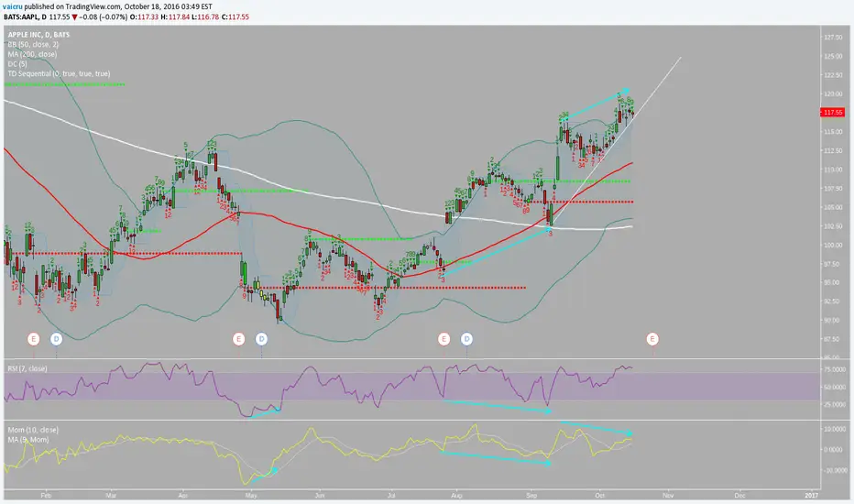
Task: Click the H:117.84 high value in the header
Action: (x=174, y=16)
